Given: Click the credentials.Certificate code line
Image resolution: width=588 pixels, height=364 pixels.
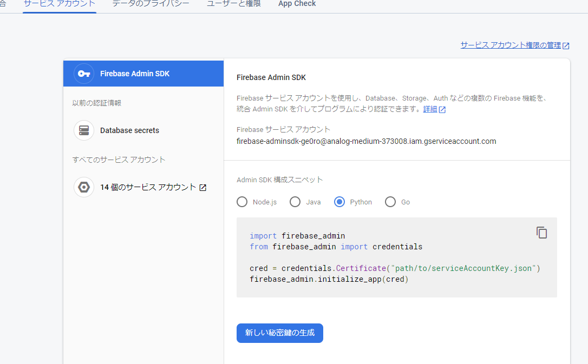Looking at the screenshot, I should pos(395,268).
